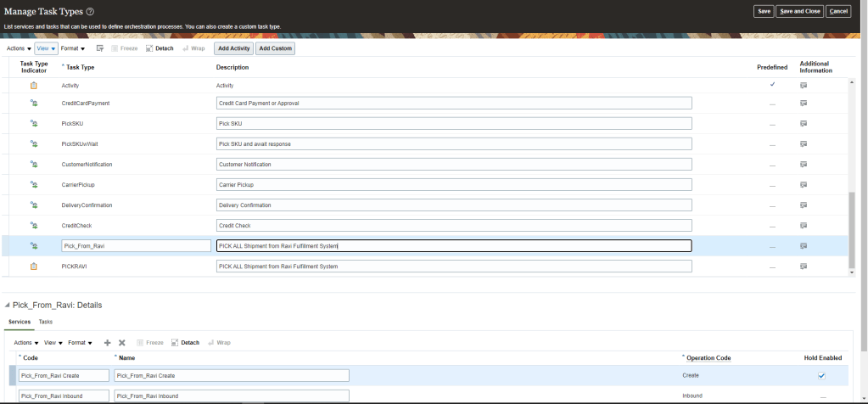Toggle Hold Enabled checkbox for Create operation
Image resolution: width=868 pixels, height=404 pixels.
click(820, 375)
